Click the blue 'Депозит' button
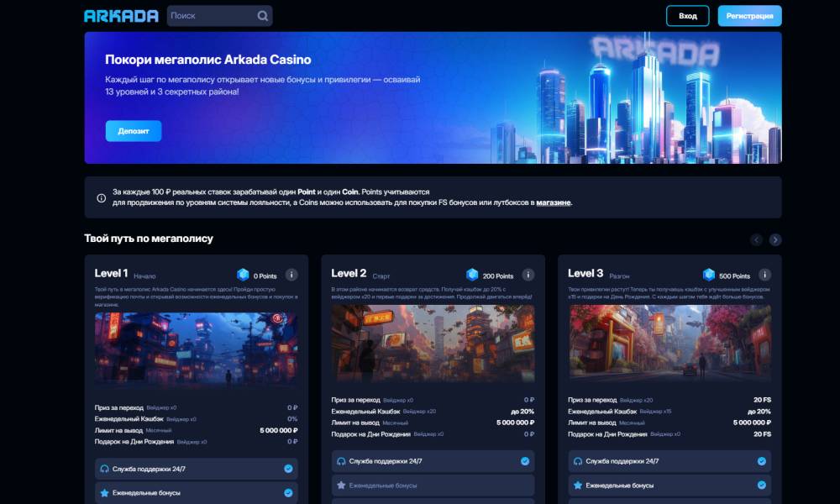The width and height of the screenshot is (840, 504). point(134,131)
